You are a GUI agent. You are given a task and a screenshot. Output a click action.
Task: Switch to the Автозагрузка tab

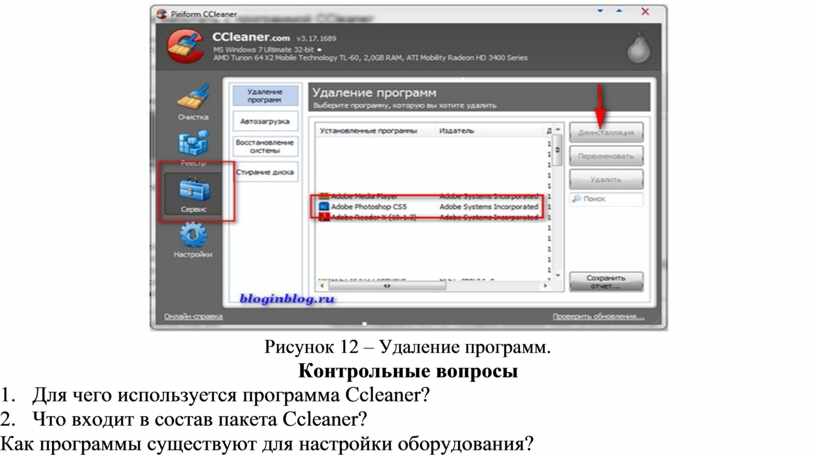coord(265,121)
